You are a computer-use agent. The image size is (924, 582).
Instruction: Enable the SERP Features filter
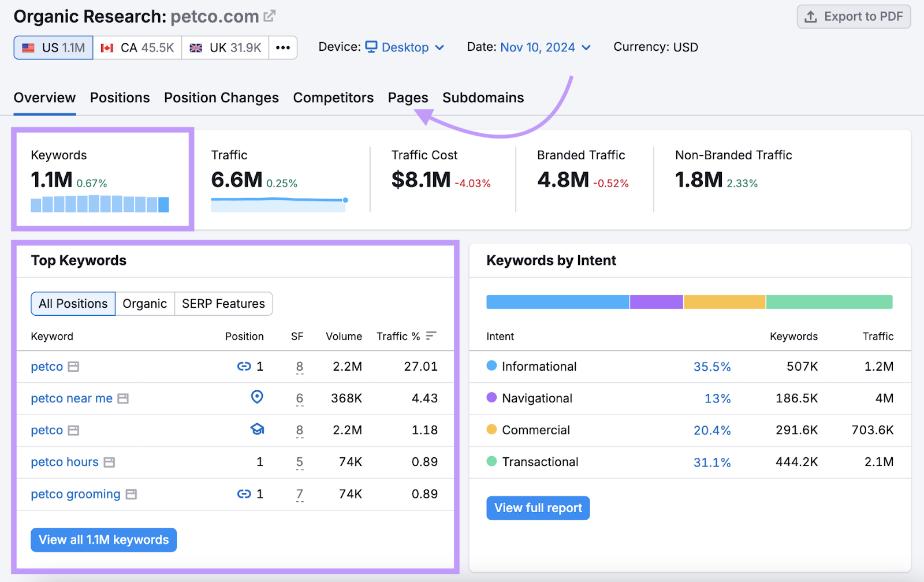223,303
